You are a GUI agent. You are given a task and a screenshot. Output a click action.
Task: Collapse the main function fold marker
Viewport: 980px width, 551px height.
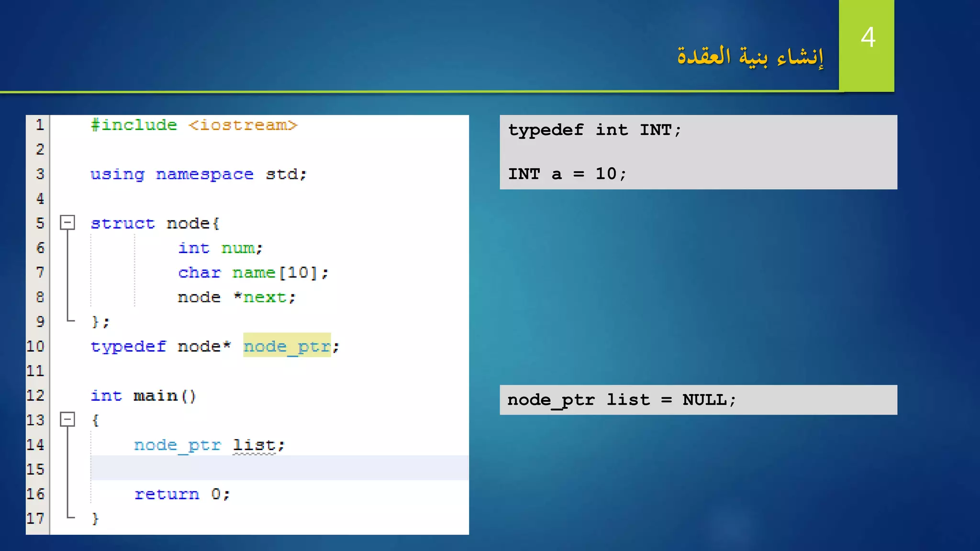pos(67,419)
